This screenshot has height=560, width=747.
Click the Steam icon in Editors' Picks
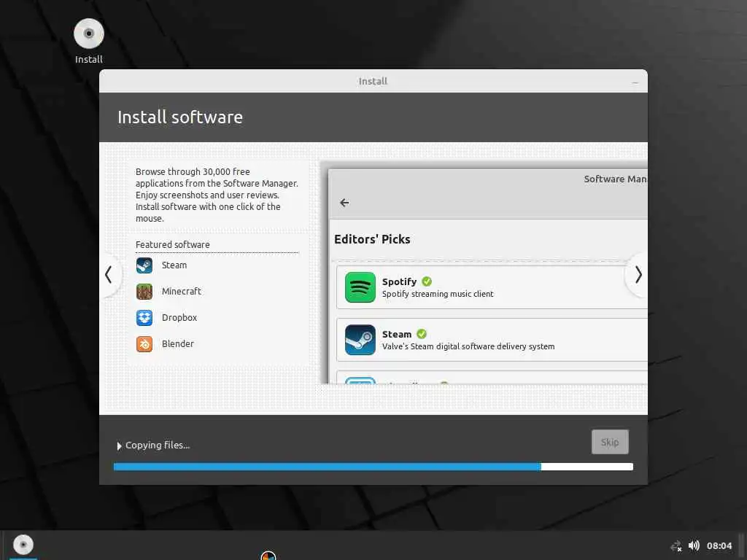pyautogui.click(x=360, y=340)
